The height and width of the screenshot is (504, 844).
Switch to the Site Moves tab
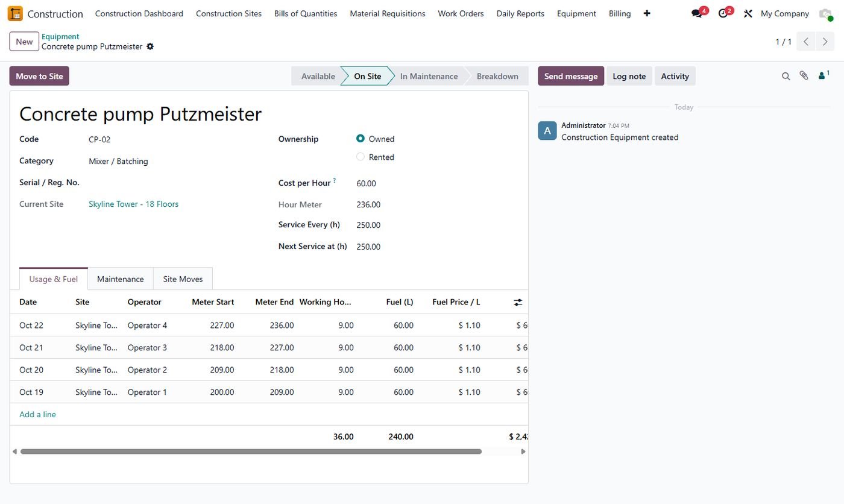click(183, 279)
